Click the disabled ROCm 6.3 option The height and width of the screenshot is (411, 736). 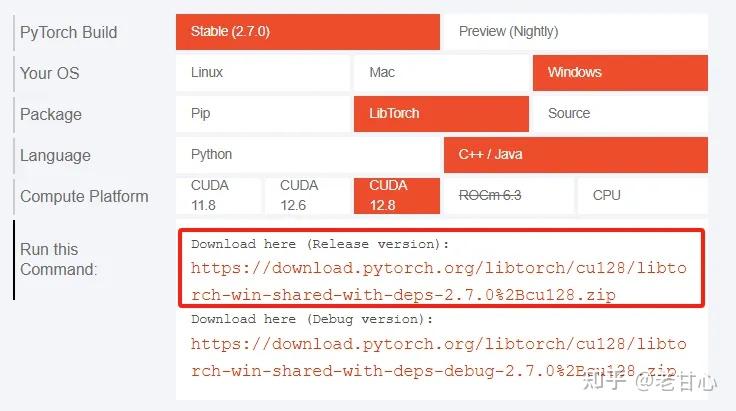pyautogui.click(x=509, y=196)
